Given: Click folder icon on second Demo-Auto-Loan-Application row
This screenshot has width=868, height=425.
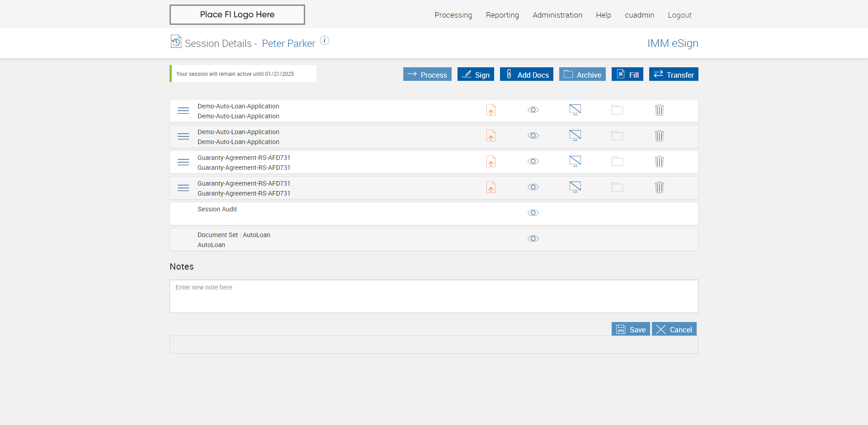Looking at the screenshot, I should point(617,136).
